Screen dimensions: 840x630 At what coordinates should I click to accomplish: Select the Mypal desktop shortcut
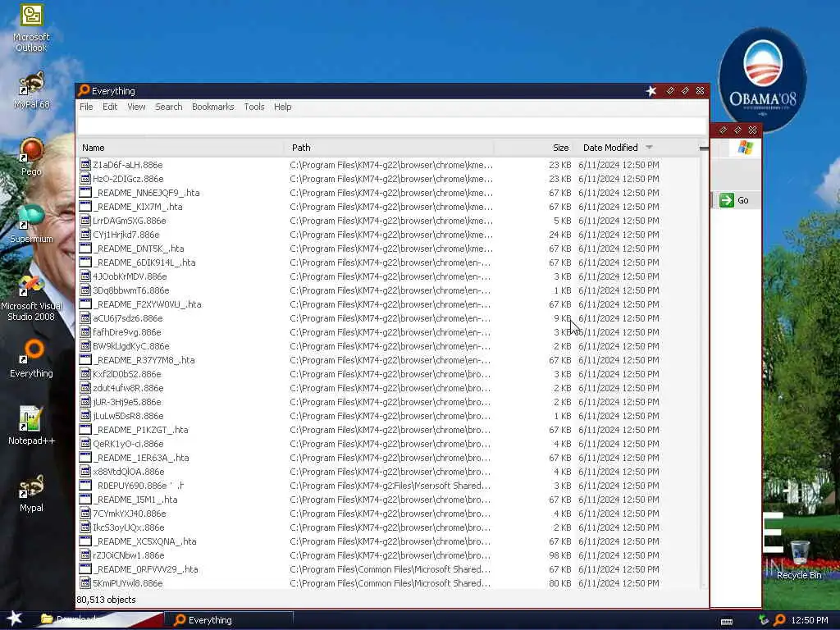click(31, 493)
